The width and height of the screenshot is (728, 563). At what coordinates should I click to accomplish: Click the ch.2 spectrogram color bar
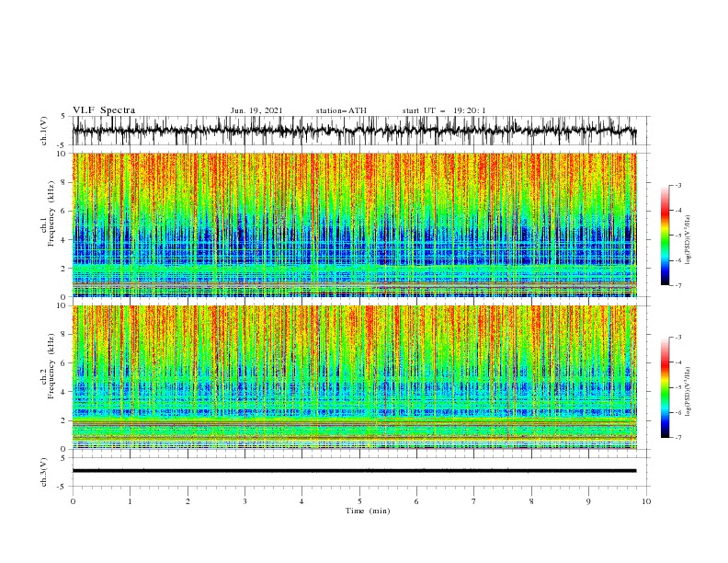point(665,387)
